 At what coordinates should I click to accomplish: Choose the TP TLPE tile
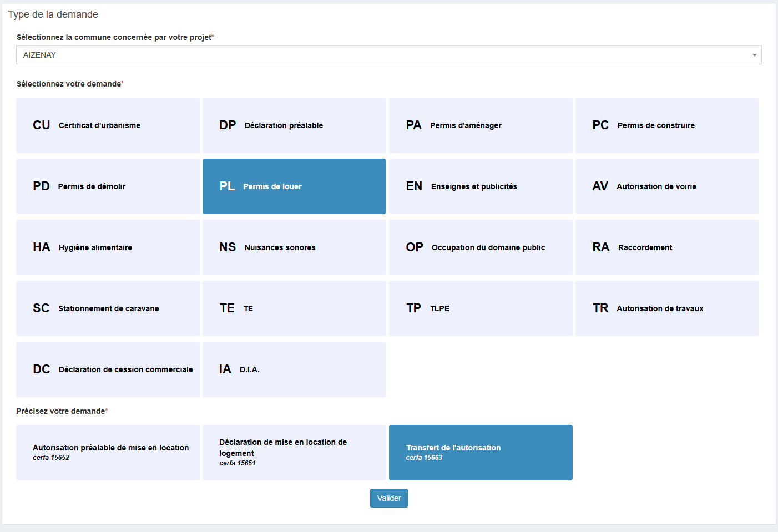[x=481, y=308]
